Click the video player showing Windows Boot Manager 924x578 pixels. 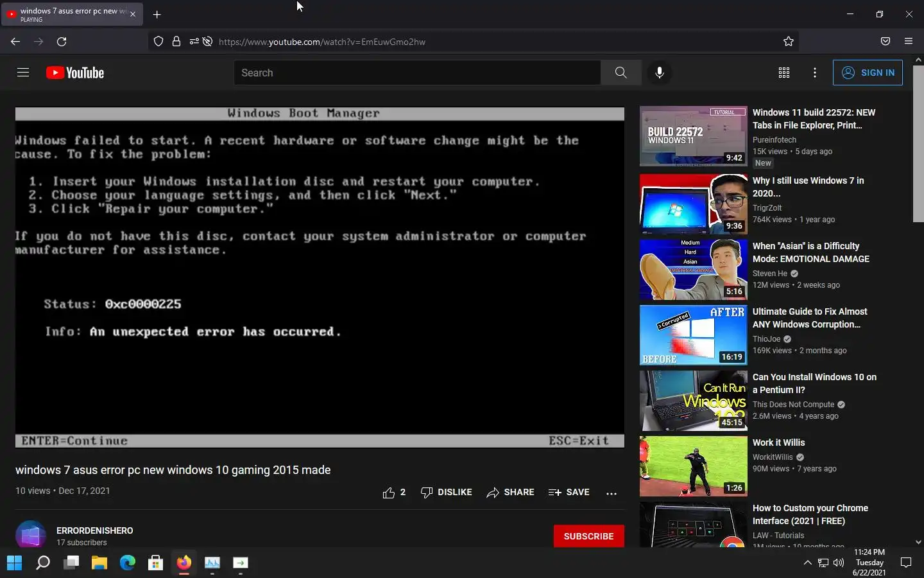point(320,277)
